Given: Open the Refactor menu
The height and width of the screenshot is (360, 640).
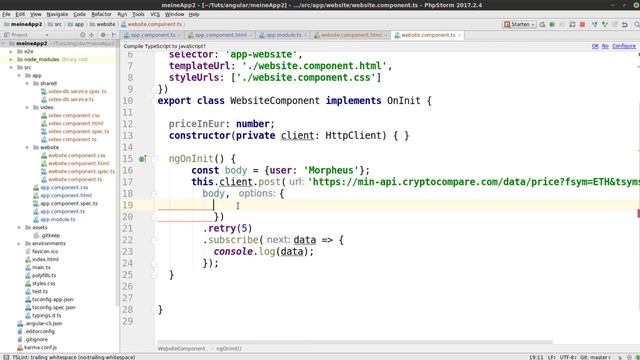Looking at the screenshot, I should click(x=101, y=14).
